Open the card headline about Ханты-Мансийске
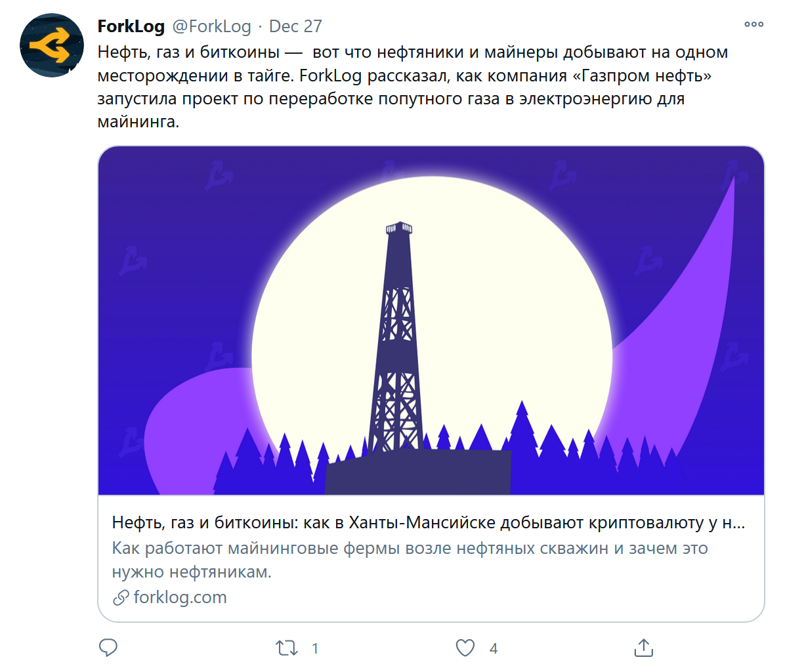 (428, 522)
